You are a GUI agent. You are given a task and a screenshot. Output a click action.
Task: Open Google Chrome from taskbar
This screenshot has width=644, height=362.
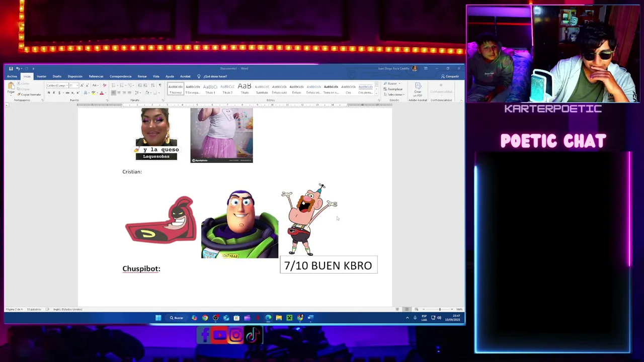[205, 318]
